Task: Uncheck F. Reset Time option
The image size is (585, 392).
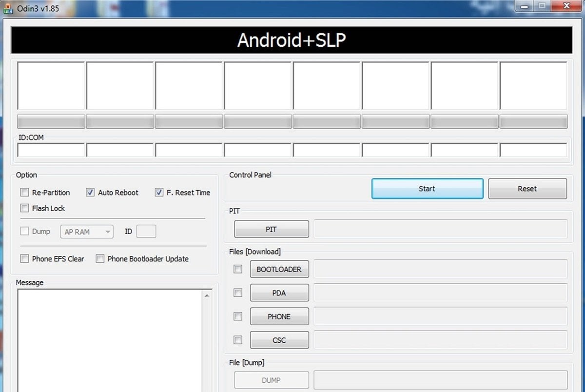Action: [159, 193]
